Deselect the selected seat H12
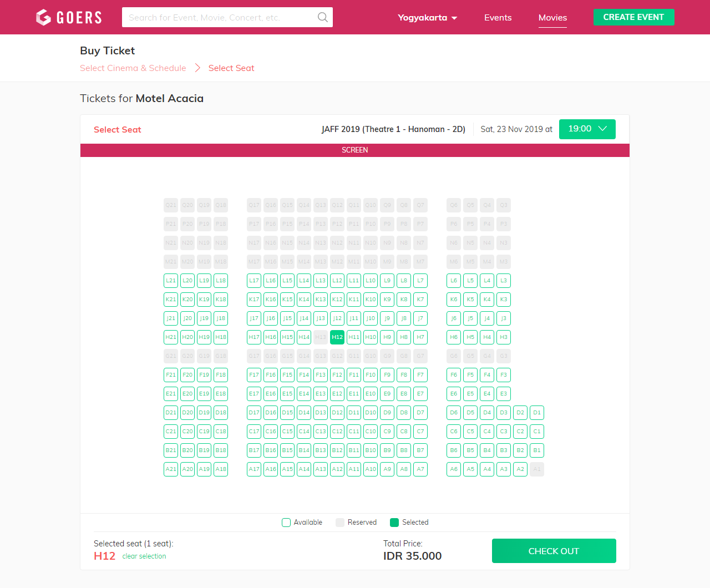This screenshot has height=588, width=710. pyautogui.click(x=337, y=337)
